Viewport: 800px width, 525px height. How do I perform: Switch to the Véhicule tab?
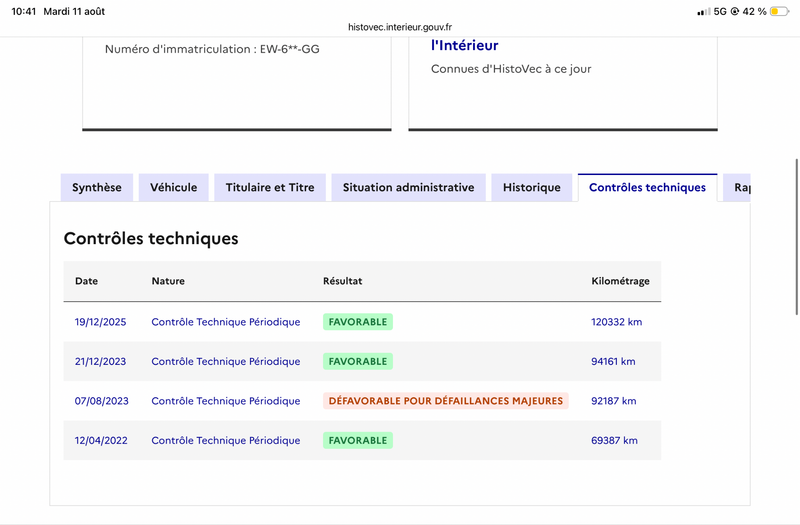(x=173, y=187)
